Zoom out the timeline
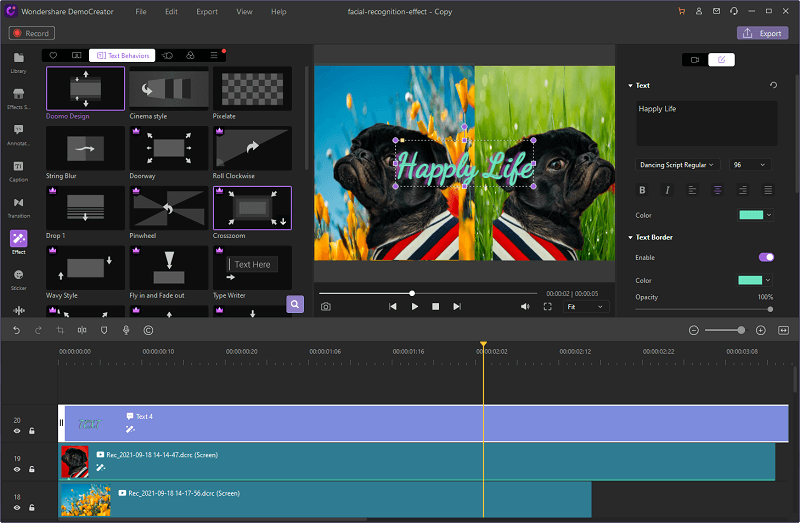Image resolution: width=800 pixels, height=523 pixels. (x=693, y=330)
